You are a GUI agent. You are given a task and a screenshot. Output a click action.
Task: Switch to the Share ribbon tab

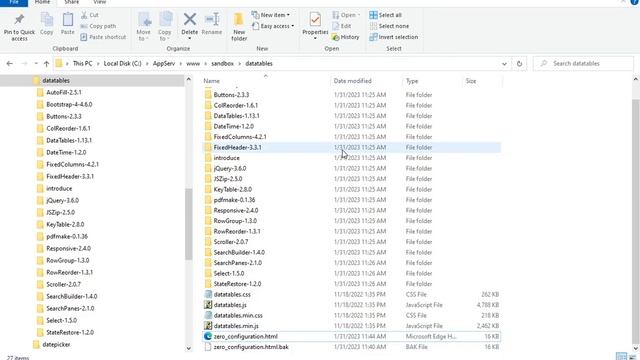(x=71, y=2)
